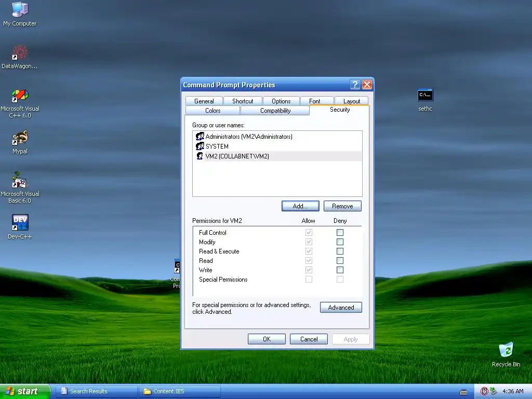The width and height of the screenshot is (532, 399).
Task: Click the Command Prompt Properties title bar
Action: click(264, 85)
